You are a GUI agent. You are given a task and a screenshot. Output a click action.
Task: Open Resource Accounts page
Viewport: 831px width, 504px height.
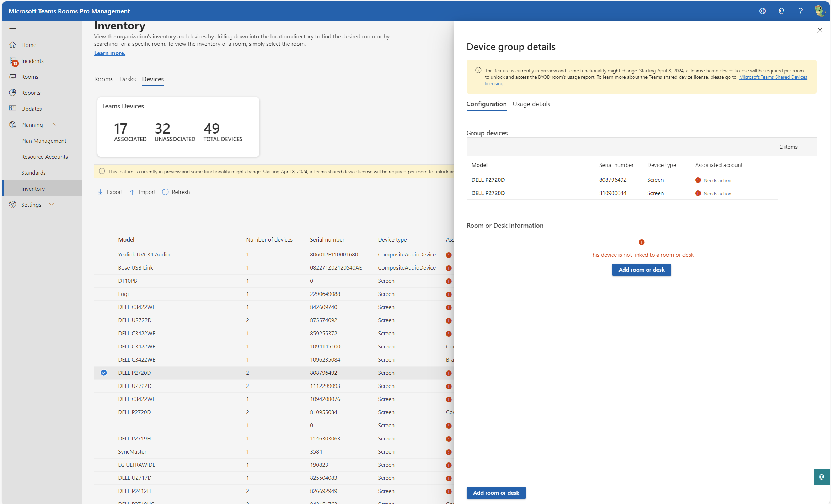(44, 157)
